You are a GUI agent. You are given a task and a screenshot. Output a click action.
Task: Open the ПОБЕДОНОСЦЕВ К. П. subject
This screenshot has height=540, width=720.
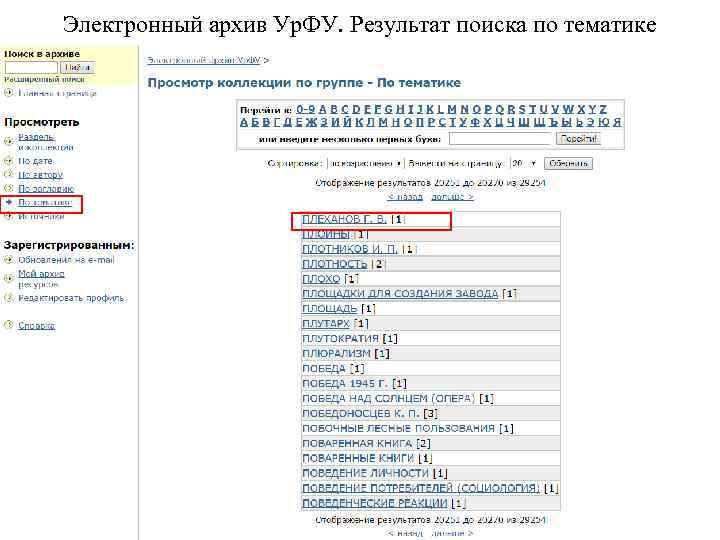(361, 414)
